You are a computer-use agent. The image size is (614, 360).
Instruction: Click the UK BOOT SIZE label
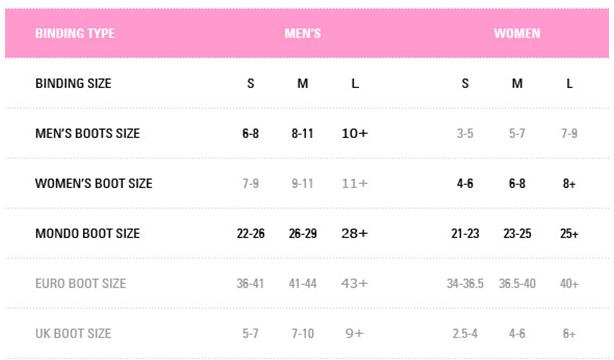pyautogui.click(x=73, y=333)
